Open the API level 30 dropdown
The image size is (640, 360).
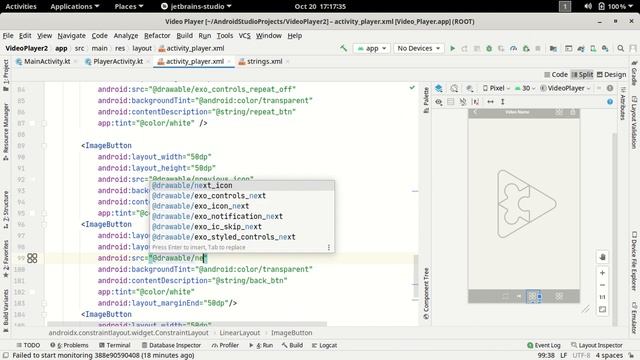[525, 88]
